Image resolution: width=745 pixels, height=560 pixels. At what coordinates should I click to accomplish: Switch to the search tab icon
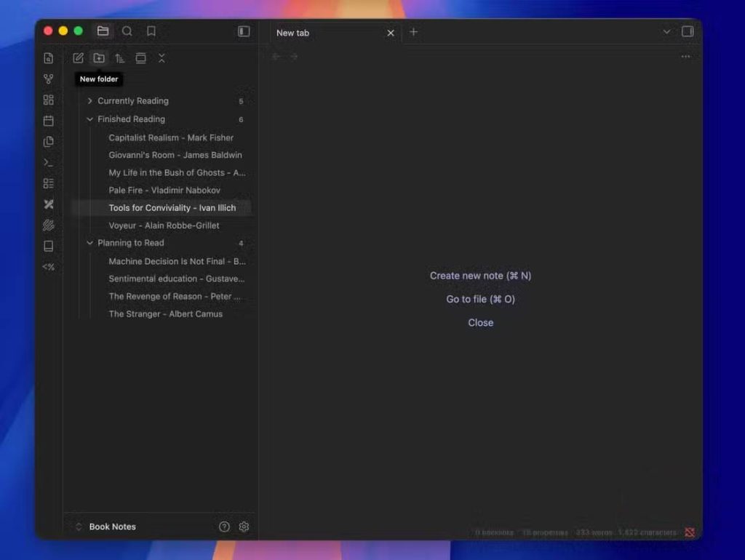(x=127, y=31)
